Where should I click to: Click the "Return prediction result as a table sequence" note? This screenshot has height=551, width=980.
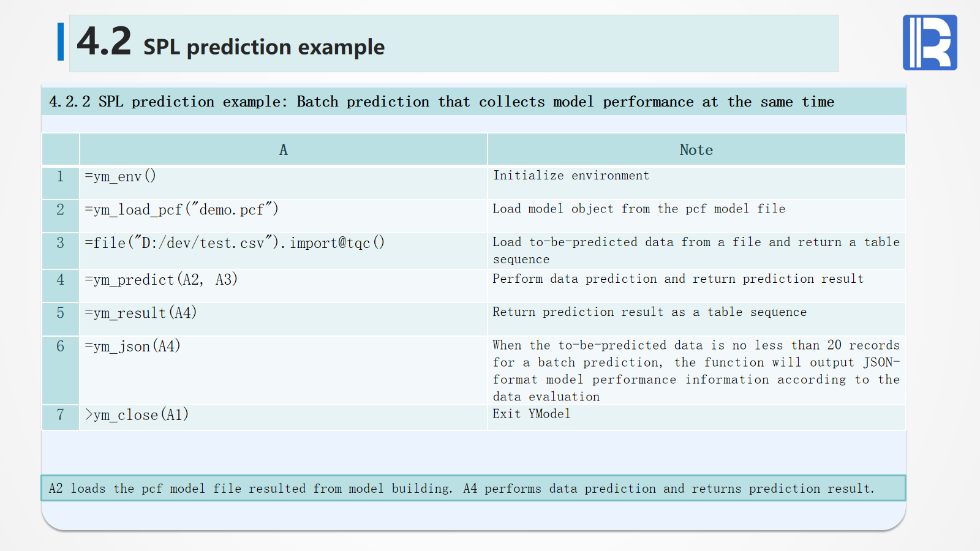pos(649,312)
